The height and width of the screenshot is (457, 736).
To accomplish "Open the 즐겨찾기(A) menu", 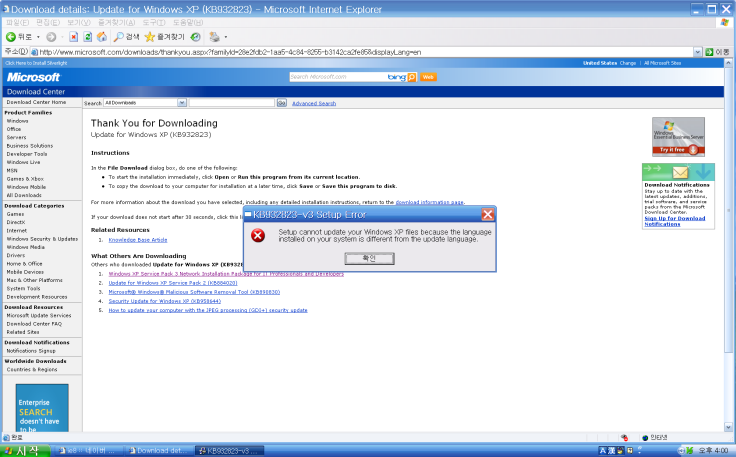I will (116, 22).
